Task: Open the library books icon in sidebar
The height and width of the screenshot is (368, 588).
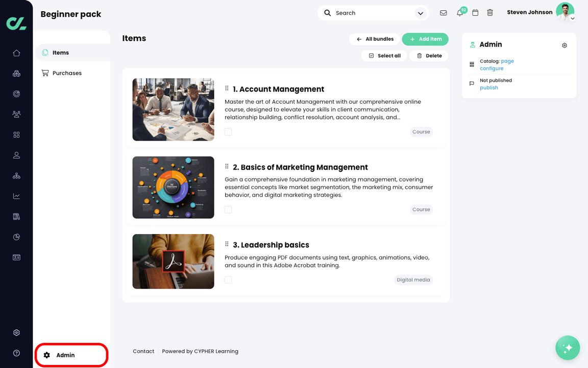Action: [16, 216]
